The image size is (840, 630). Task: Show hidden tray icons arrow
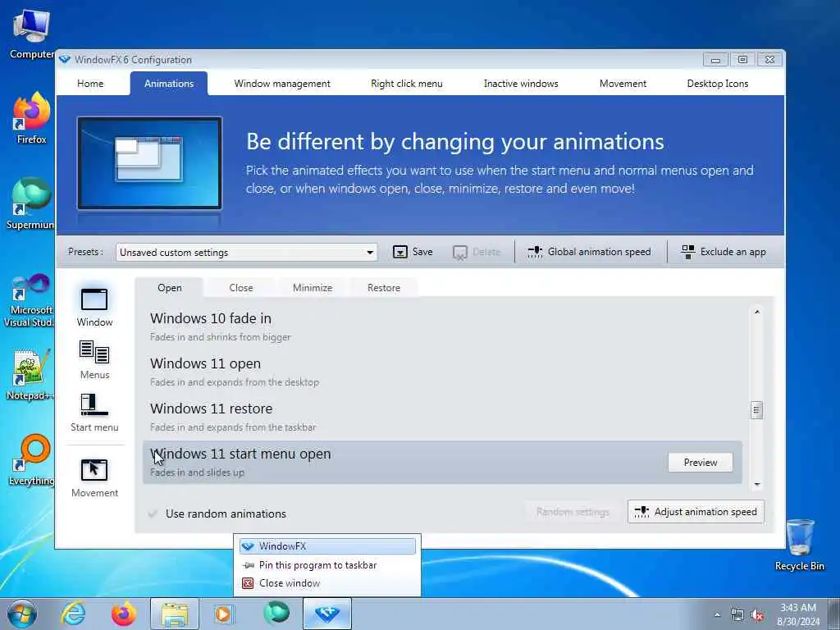[x=717, y=615]
